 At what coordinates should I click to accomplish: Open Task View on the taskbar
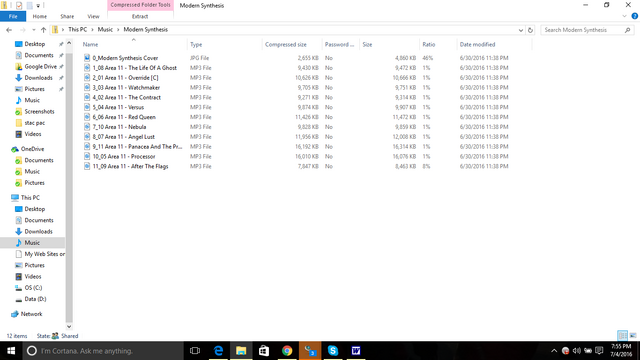[195, 351]
